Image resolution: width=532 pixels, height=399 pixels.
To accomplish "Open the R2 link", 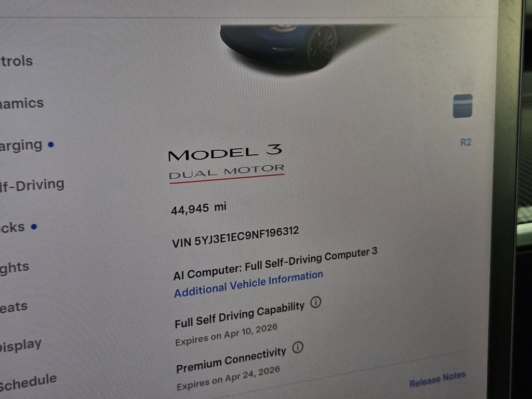I will coord(465,142).
